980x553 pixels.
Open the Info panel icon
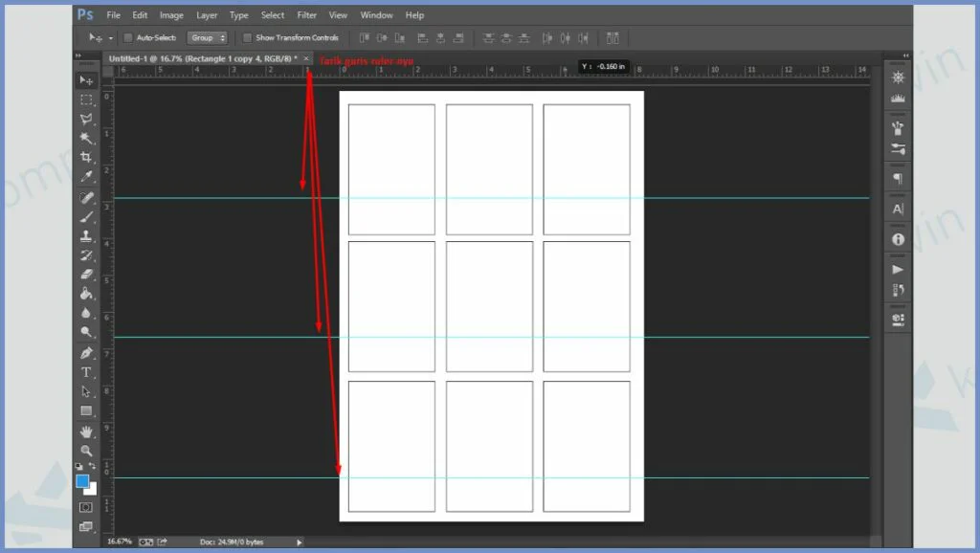pyautogui.click(x=898, y=239)
